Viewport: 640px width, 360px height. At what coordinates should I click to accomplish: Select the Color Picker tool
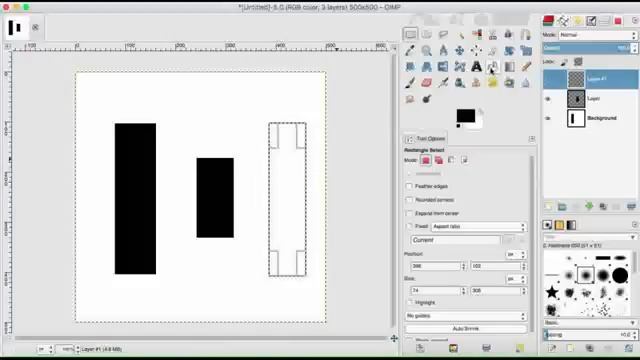pyautogui.click(x=410, y=51)
